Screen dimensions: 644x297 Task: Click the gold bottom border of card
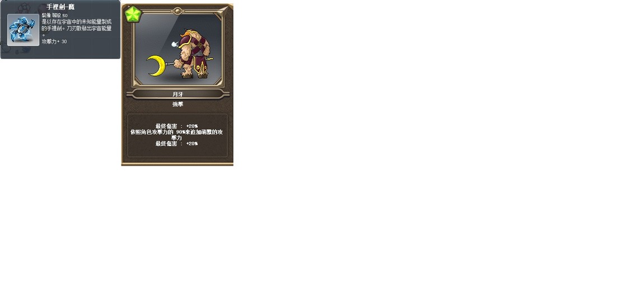pyautogui.click(x=178, y=164)
